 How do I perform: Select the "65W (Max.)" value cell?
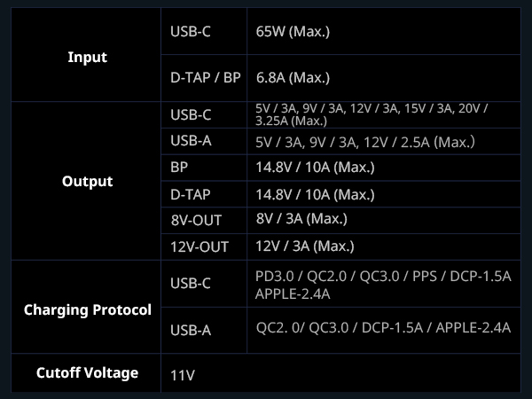(x=292, y=32)
